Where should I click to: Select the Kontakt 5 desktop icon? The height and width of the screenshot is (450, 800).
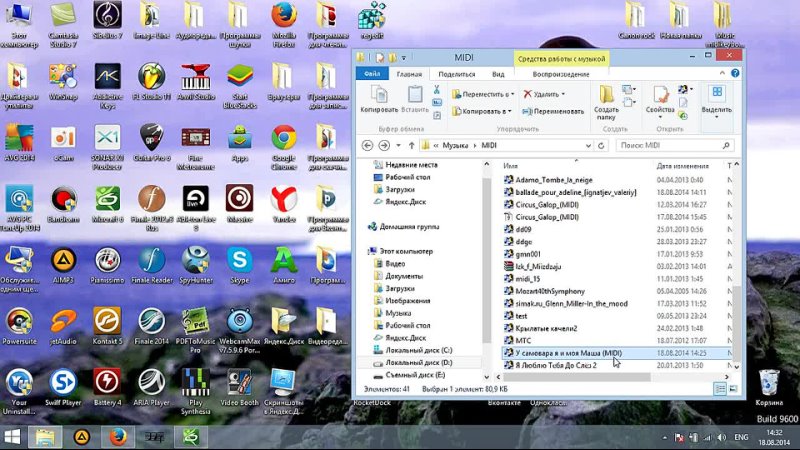coord(107,327)
